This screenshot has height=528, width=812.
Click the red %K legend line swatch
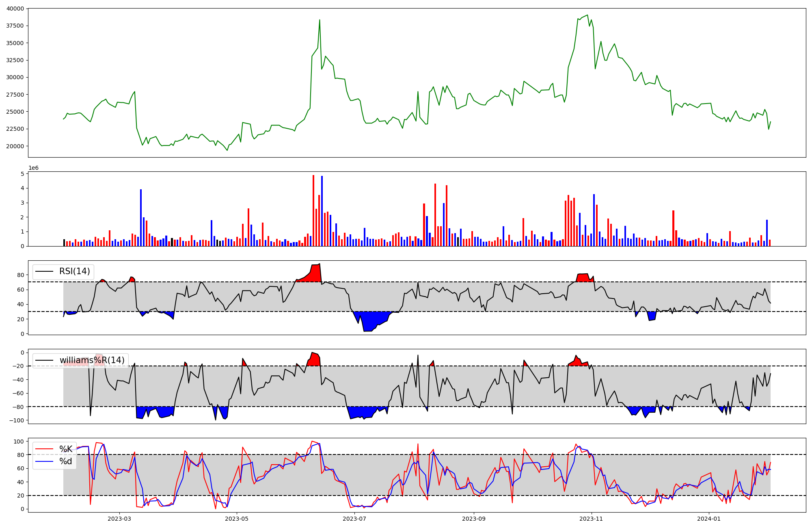[x=44, y=449]
